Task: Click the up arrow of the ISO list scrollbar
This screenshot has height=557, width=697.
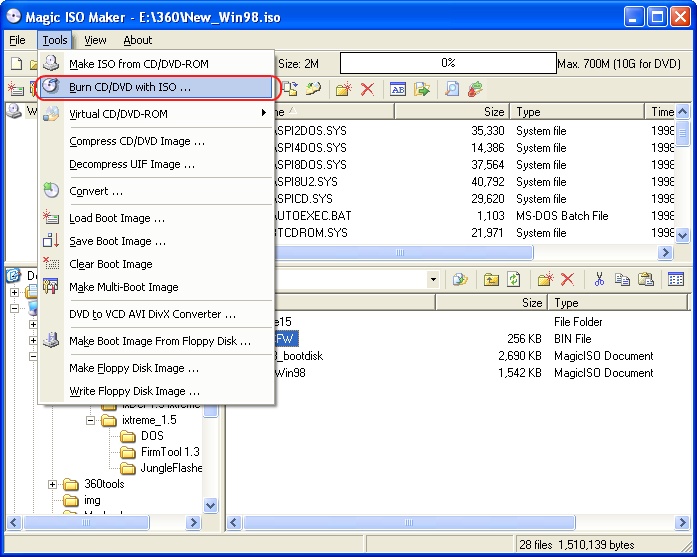Action: click(x=683, y=111)
